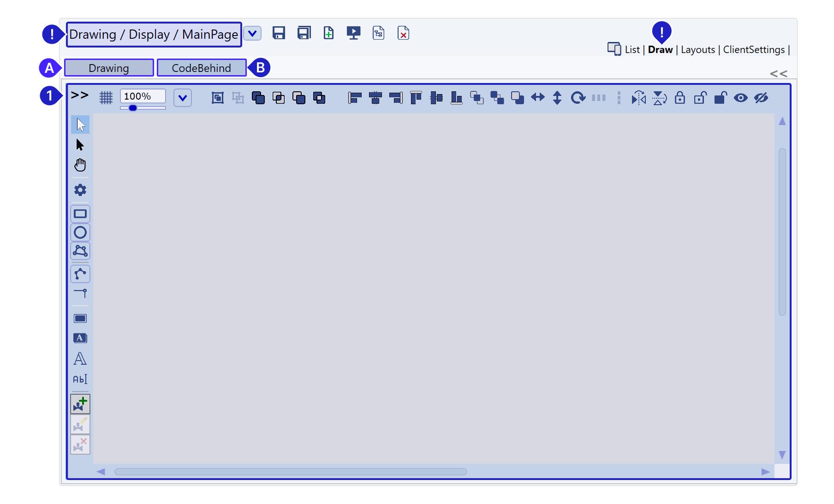Toggle the grid display
The width and height of the screenshot is (834, 504).
[x=106, y=98]
